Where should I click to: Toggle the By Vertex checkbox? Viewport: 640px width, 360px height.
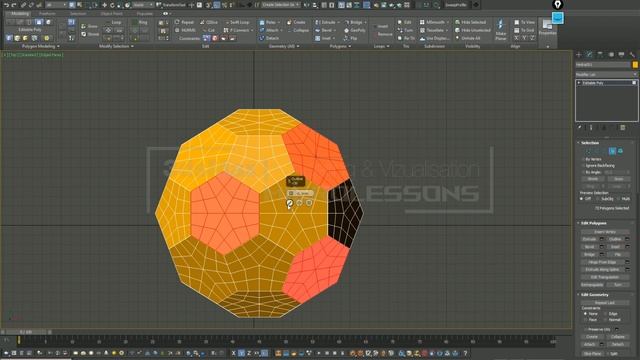[583, 160]
